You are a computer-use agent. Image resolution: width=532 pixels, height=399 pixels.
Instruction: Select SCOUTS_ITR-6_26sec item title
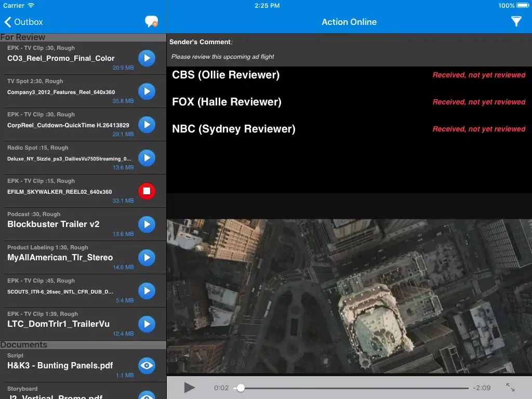click(x=60, y=292)
